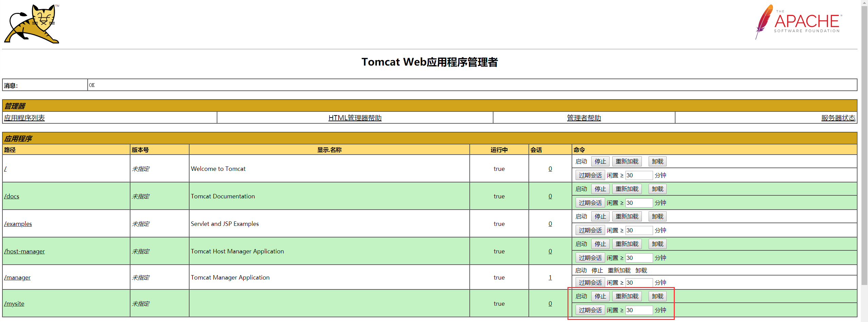The width and height of the screenshot is (868, 322).
Task: Click the scrollbar up arrow
Action: pyautogui.click(x=864, y=3)
